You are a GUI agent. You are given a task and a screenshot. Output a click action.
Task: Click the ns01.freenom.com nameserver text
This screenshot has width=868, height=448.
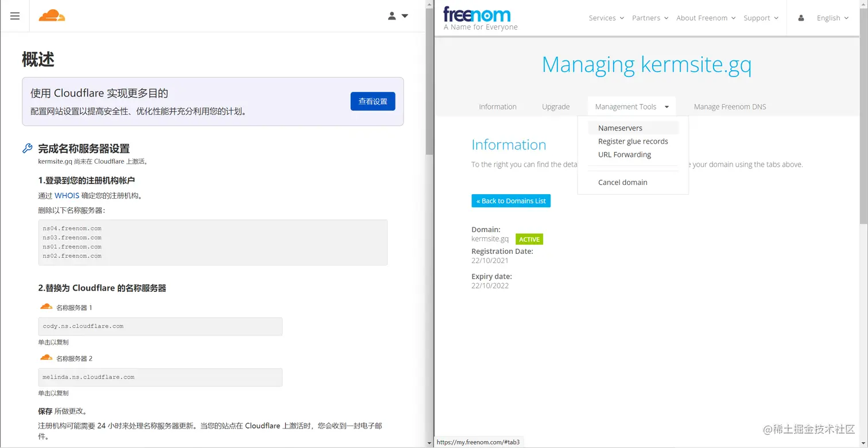[72, 246]
